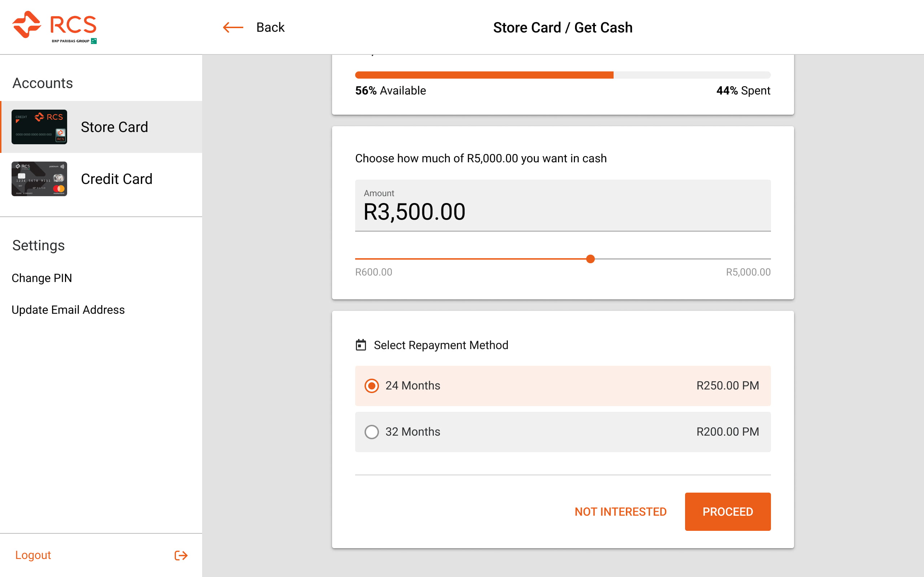924x577 pixels.
Task: Click the Logout link
Action: tap(33, 555)
